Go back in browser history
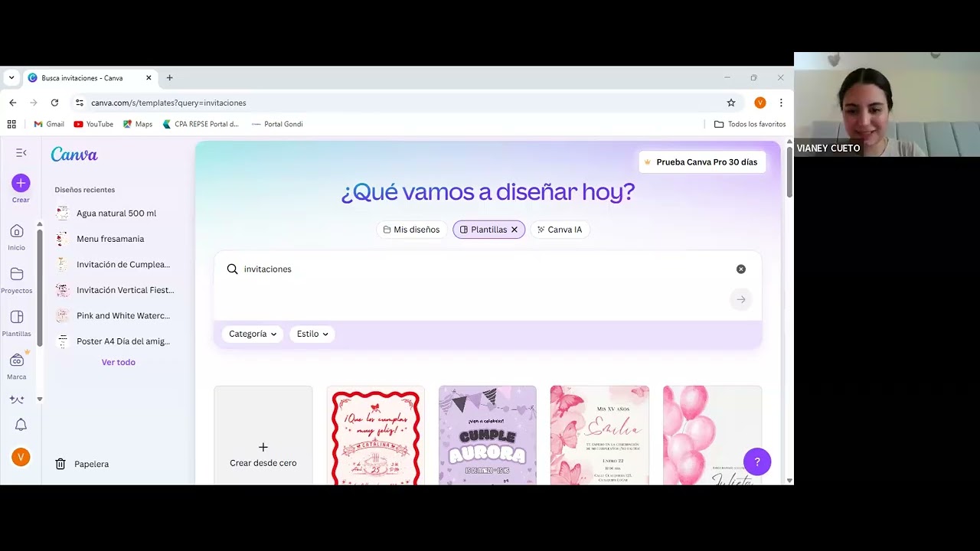 pyautogui.click(x=12, y=103)
